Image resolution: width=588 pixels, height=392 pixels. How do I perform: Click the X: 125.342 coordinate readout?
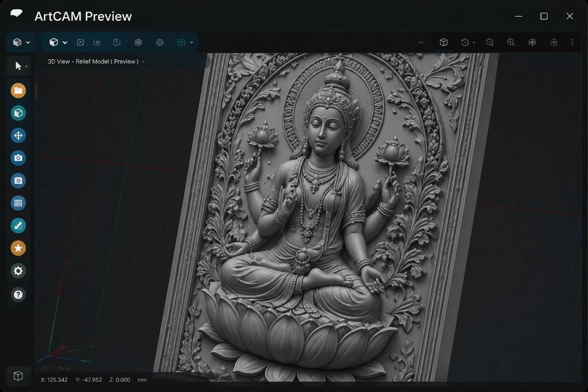54,379
